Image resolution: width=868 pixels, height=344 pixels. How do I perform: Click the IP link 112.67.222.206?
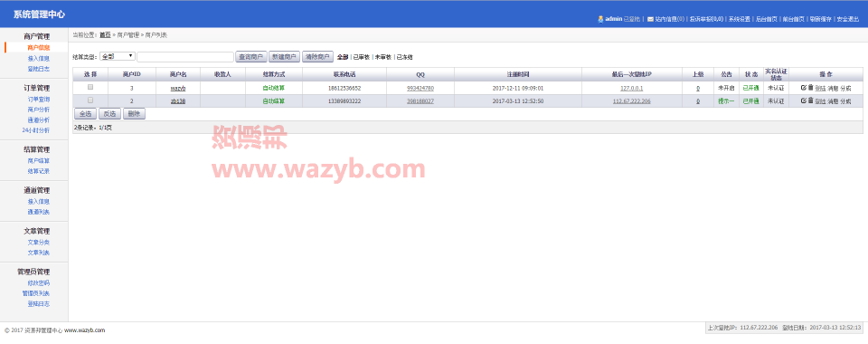click(x=632, y=101)
